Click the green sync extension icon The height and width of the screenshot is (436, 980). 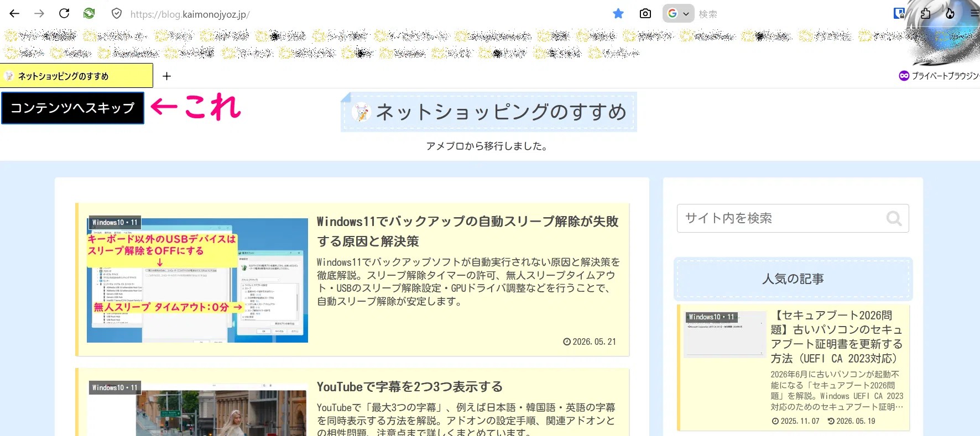coord(89,13)
